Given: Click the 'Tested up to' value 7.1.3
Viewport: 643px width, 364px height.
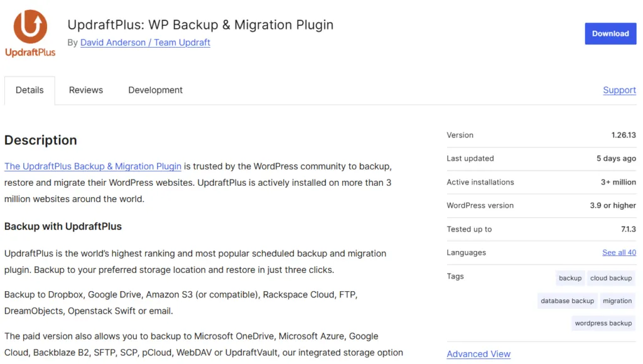Looking at the screenshot, I should (628, 229).
